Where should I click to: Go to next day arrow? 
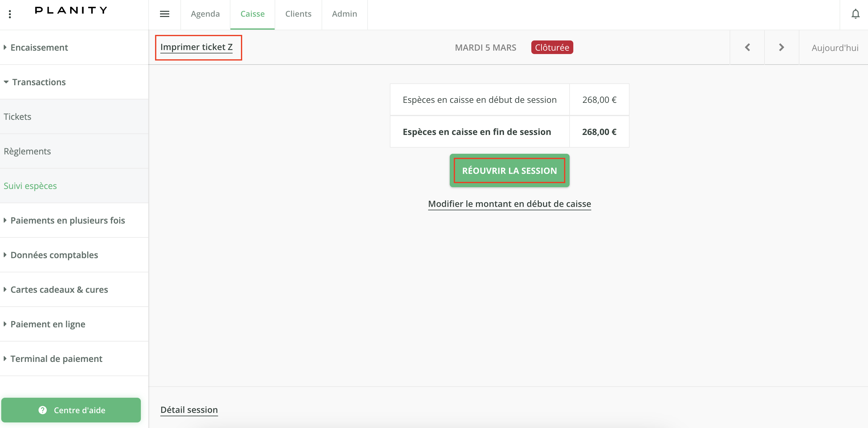(x=782, y=48)
